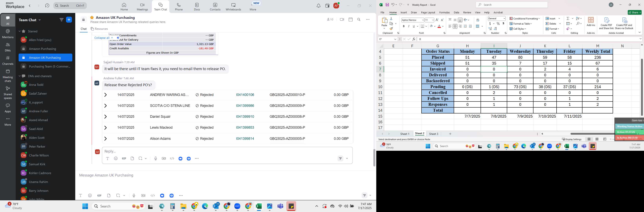Toggle Align Right in Excel
644x212 pixels.
tap(460, 26)
